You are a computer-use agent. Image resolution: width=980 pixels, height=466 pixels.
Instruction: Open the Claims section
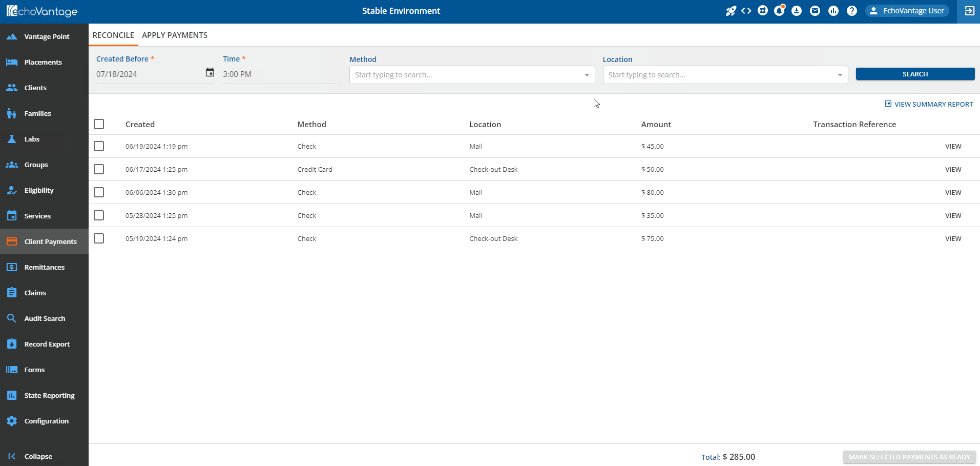point(34,292)
